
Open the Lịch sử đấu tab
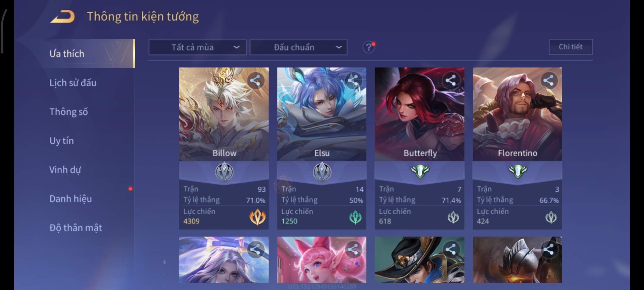coord(73,83)
